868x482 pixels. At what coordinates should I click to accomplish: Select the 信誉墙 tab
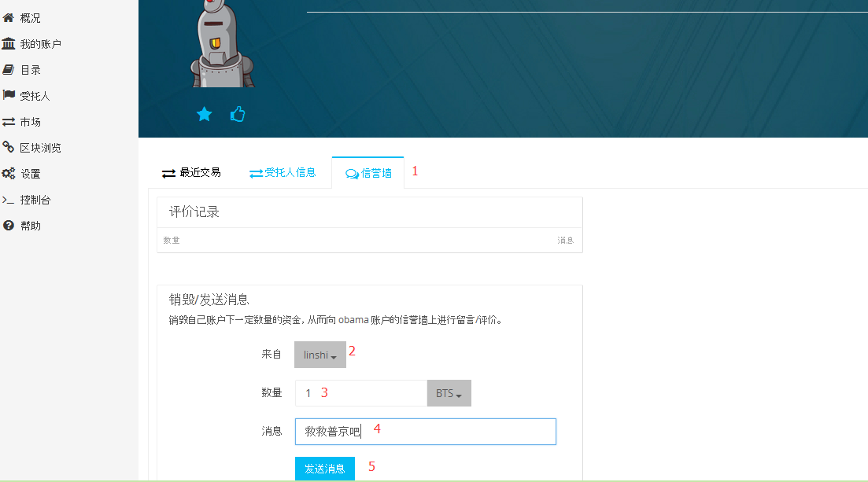pos(368,173)
